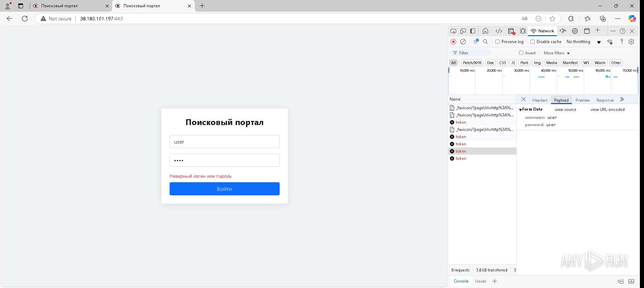
Task: Open the Console drawer tab
Action: (x=461, y=281)
